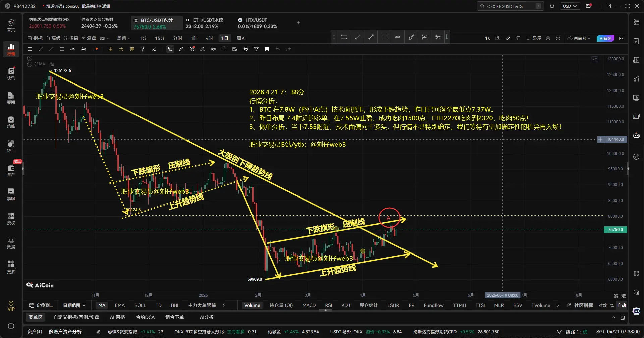Open the USD currency dropdown

click(x=570, y=6)
